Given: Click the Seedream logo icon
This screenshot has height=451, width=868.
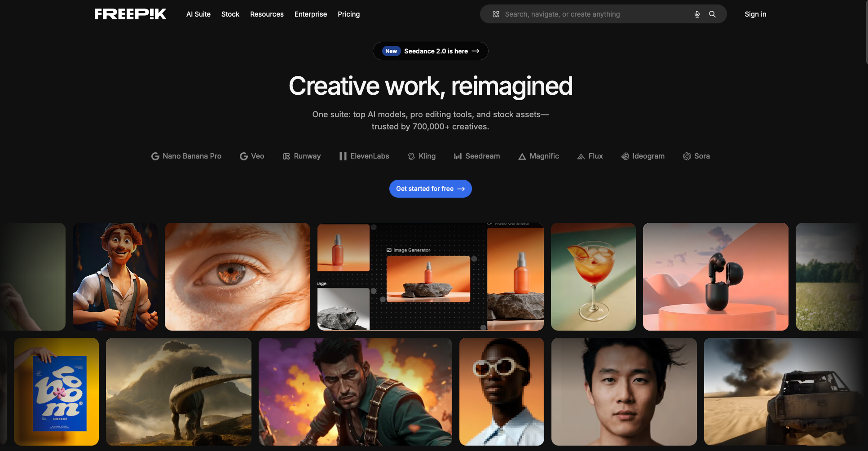Looking at the screenshot, I should [x=458, y=156].
